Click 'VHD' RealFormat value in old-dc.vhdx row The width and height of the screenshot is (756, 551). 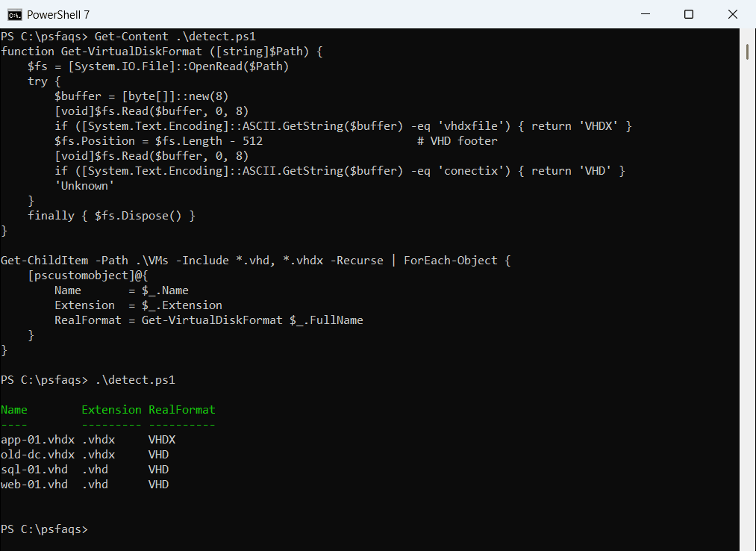point(159,455)
